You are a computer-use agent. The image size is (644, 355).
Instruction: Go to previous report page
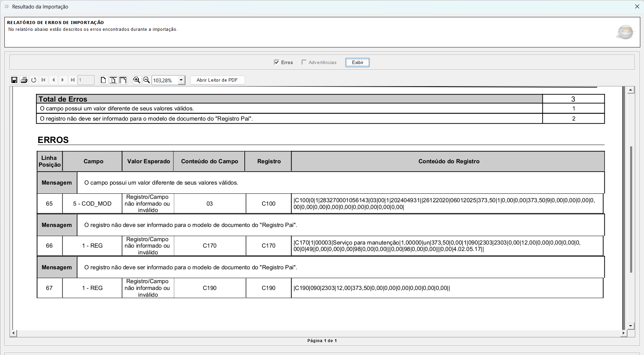(53, 80)
